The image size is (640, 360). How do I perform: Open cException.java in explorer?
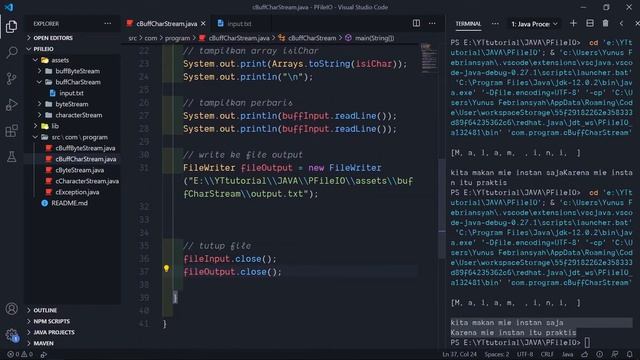coord(72,192)
